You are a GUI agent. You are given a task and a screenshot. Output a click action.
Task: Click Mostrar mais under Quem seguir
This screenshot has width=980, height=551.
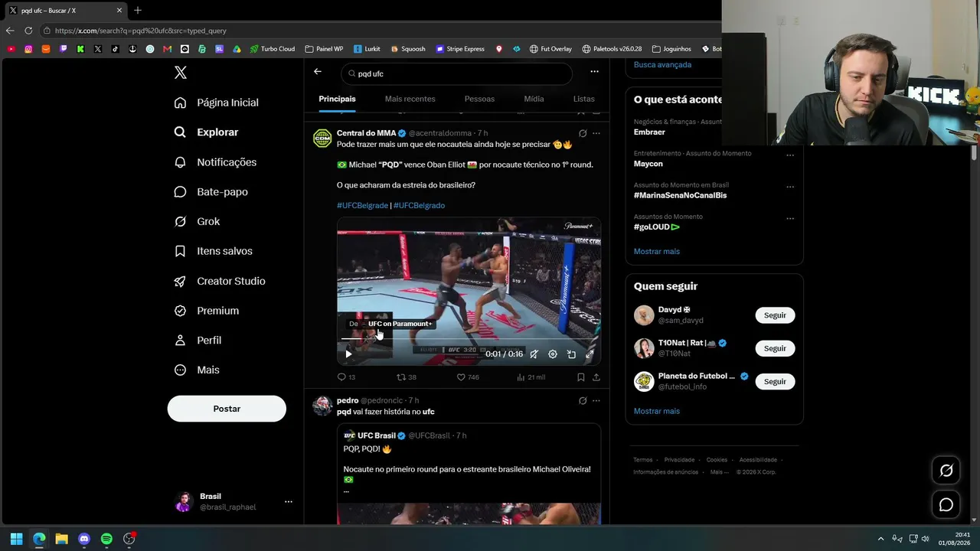click(x=657, y=411)
